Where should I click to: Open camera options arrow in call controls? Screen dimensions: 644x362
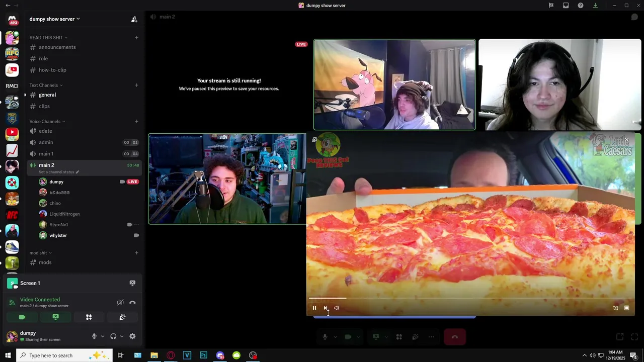point(358,337)
